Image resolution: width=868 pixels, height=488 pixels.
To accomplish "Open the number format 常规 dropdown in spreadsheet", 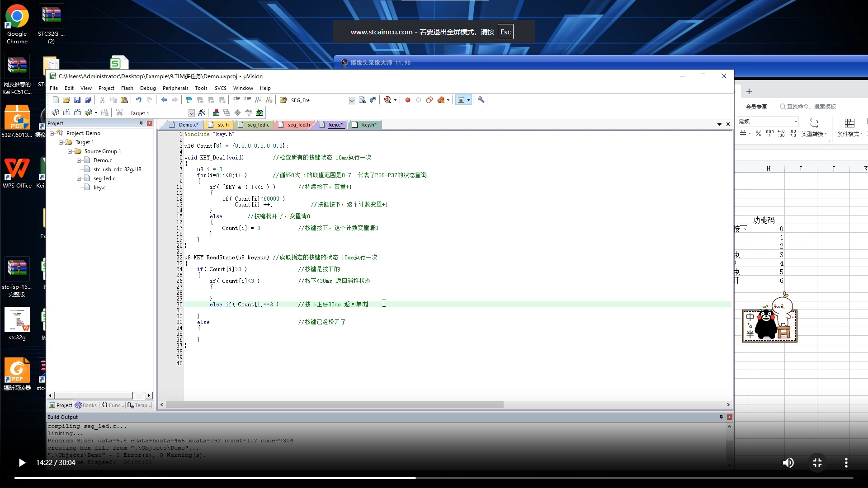I will point(796,122).
